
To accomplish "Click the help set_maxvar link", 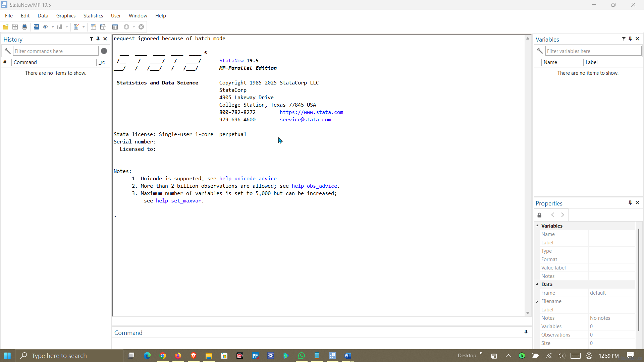I will (x=178, y=201).
